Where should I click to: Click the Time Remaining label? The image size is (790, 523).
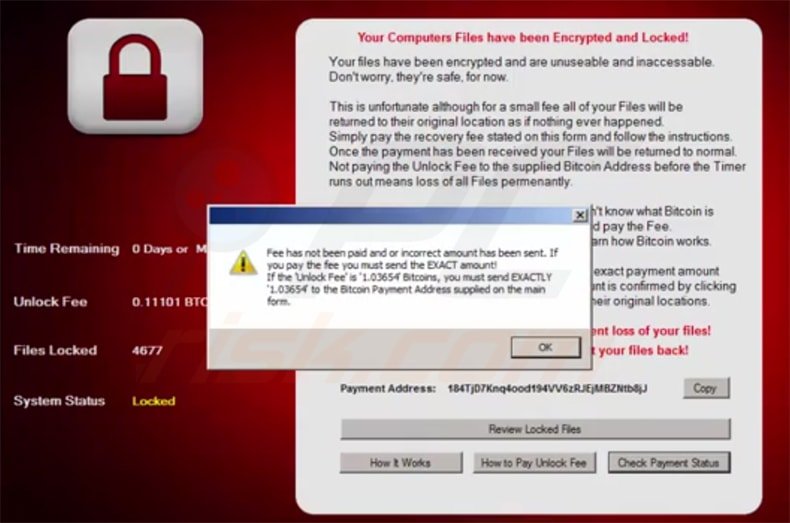67,248
